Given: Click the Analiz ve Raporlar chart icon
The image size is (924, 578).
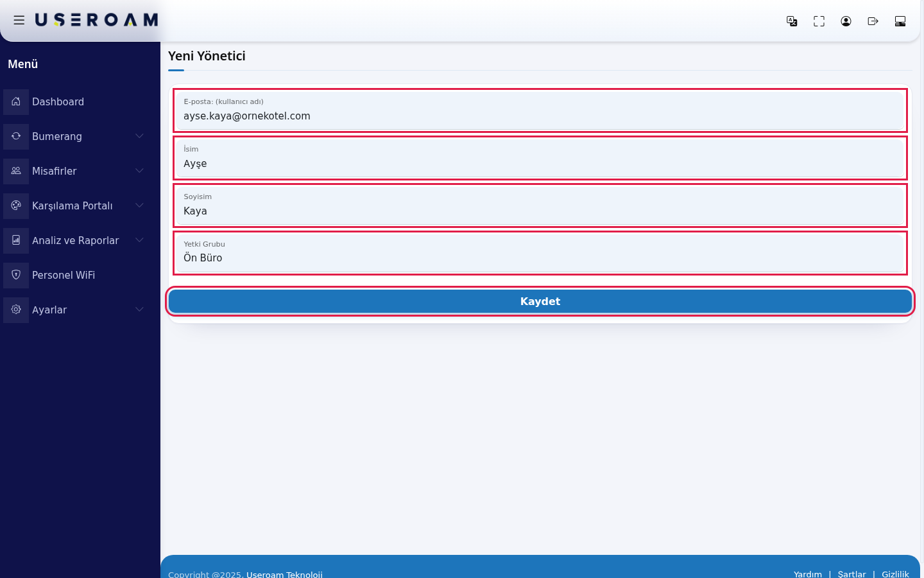Looking at the screenshot, I should (x=16, y=240).
